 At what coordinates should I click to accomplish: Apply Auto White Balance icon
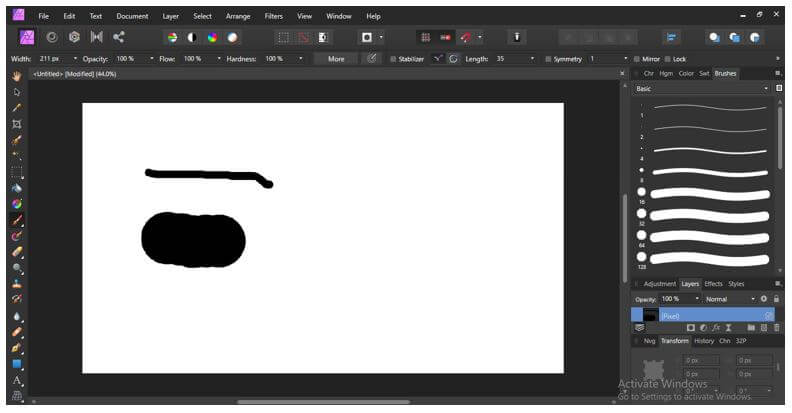[x=232, y=37]
